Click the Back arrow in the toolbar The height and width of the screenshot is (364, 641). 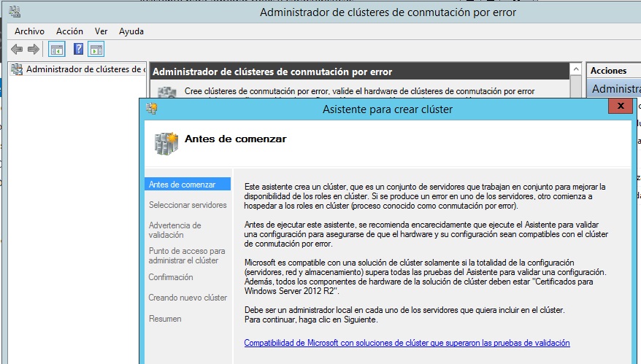[16, 50]
